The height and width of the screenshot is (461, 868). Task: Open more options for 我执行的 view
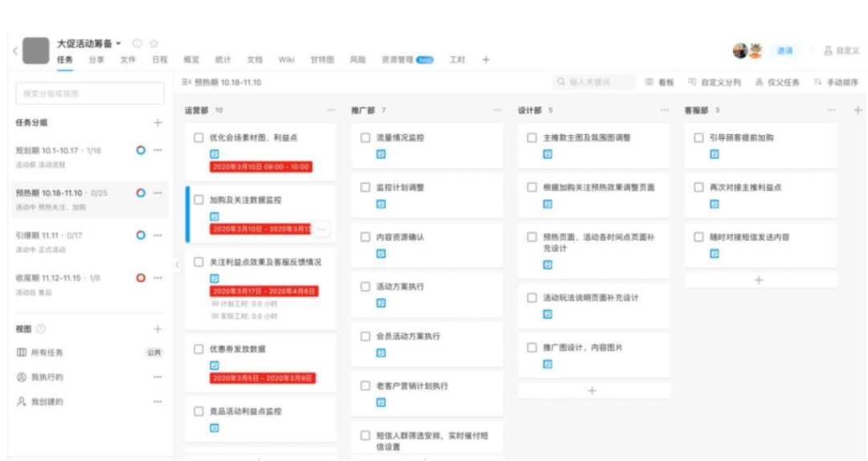click(x=158, y=377)
